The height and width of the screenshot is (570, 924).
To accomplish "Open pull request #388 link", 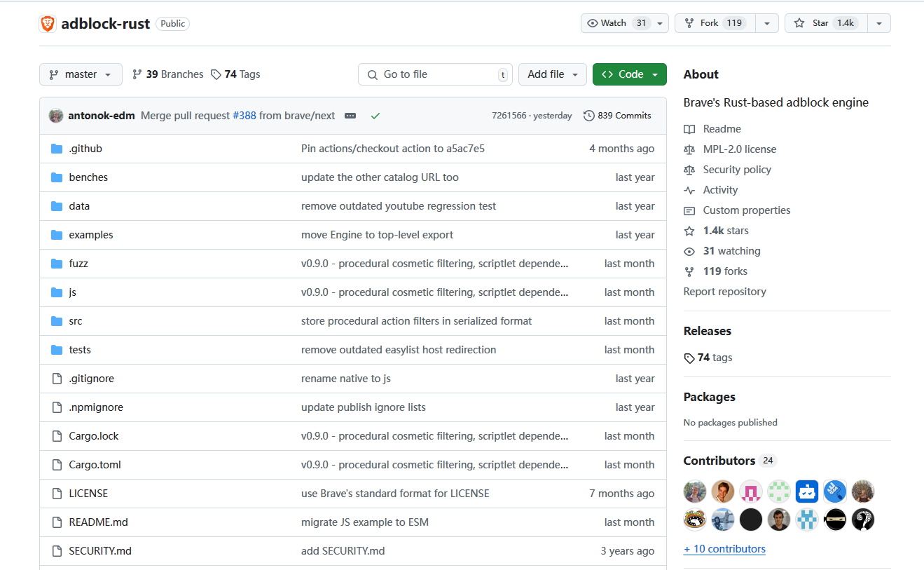I will [244, 116].
